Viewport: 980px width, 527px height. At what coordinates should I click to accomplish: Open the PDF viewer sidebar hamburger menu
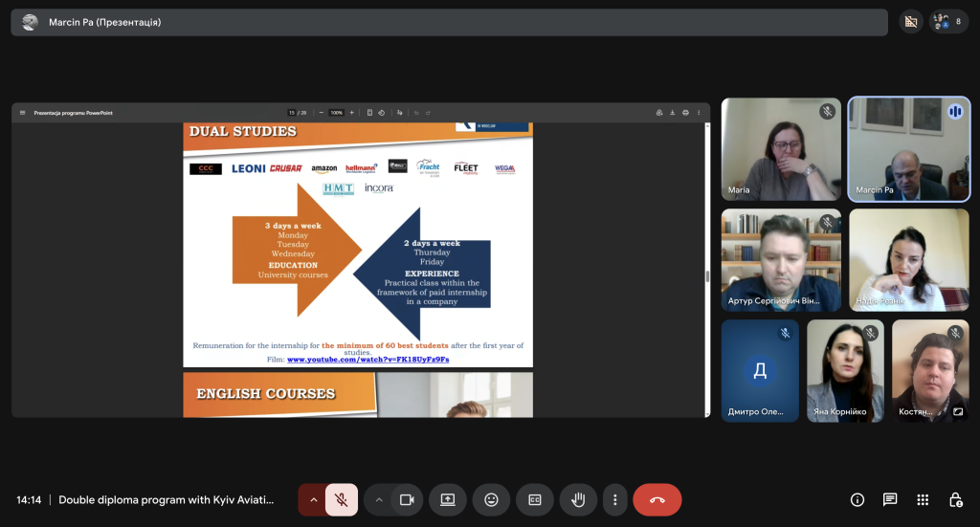point(23,113)
